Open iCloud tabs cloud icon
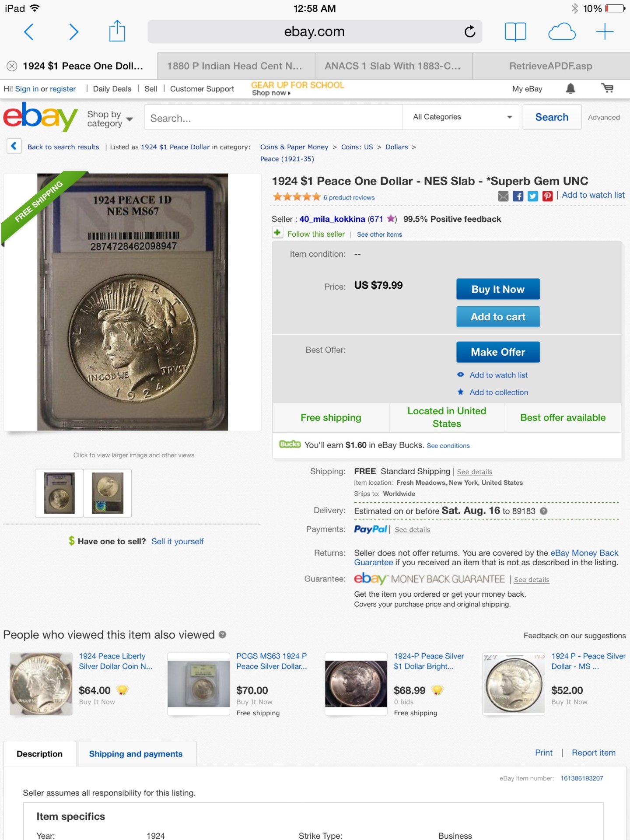The width and height of the screenshot is (630, 840). (x=562, y=31)
